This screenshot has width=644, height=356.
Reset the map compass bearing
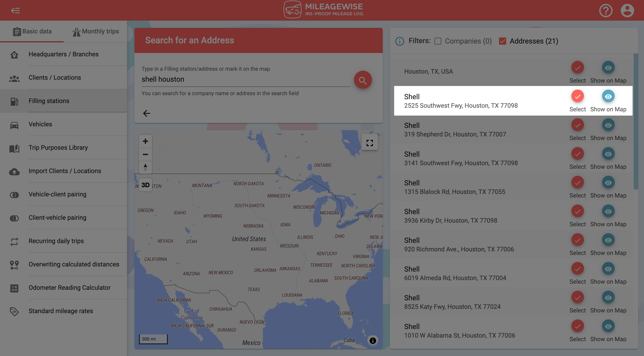click(x=145, y=167)
